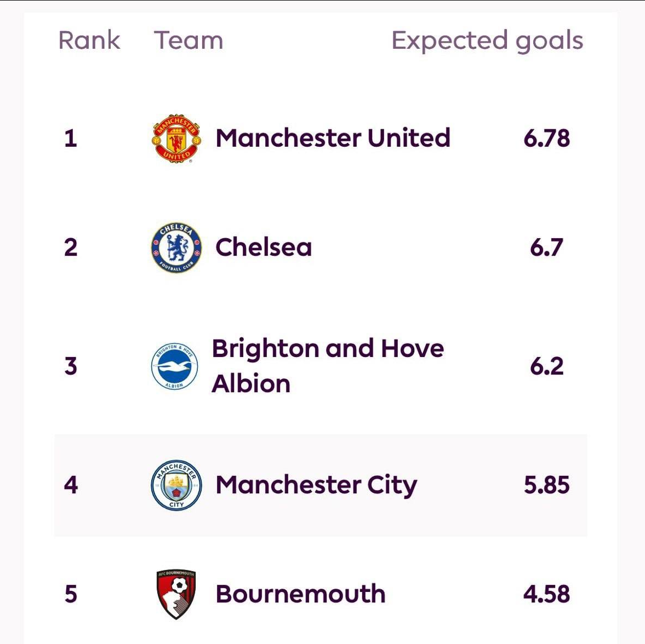This screenshot has height=644, width=645.
Task: Click the Brighton and Hove Albion crest
Action: click(175, 366)
